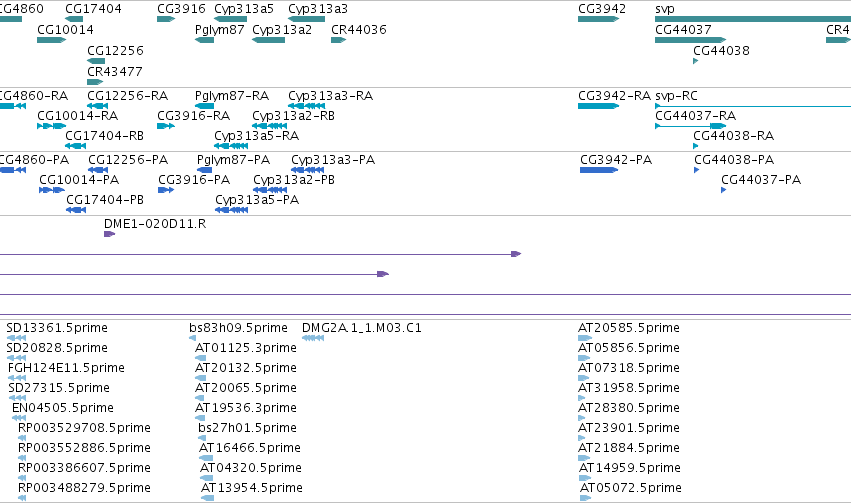Click the svp-RC transcript label
The image size is (851, 503).
[x=676, y=96]
